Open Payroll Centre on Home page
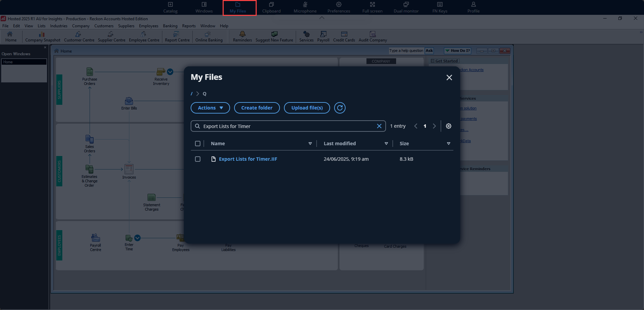This screenshot has width=644, height=310. [x=96, y=243]
